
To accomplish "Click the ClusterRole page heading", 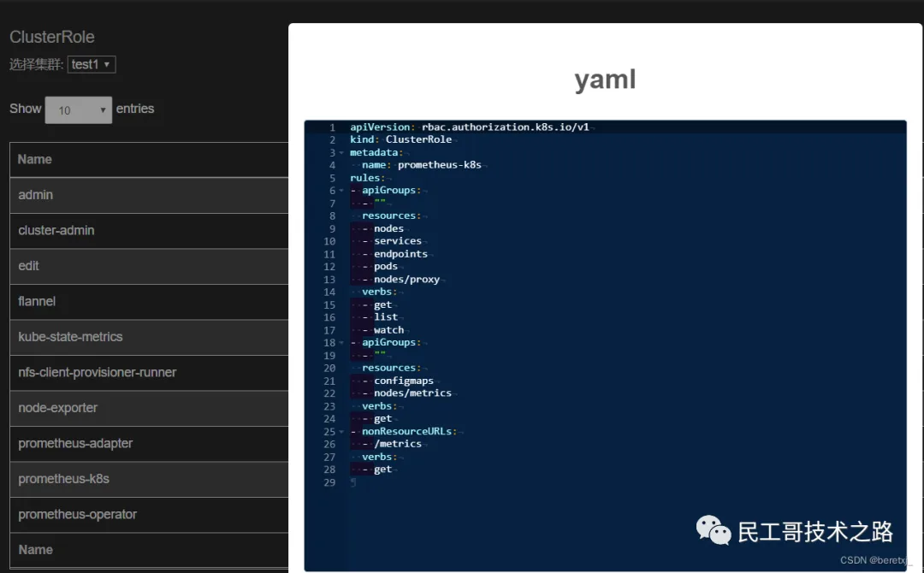I will click(52, 37).
